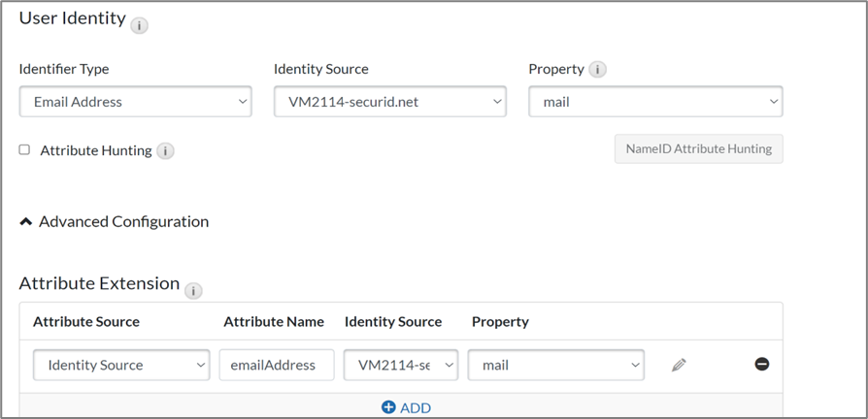The width and height of the screenshot is (868, 419).
Task: Click info icon next to Attribute Extension
Action: click(x=193, y=290)
